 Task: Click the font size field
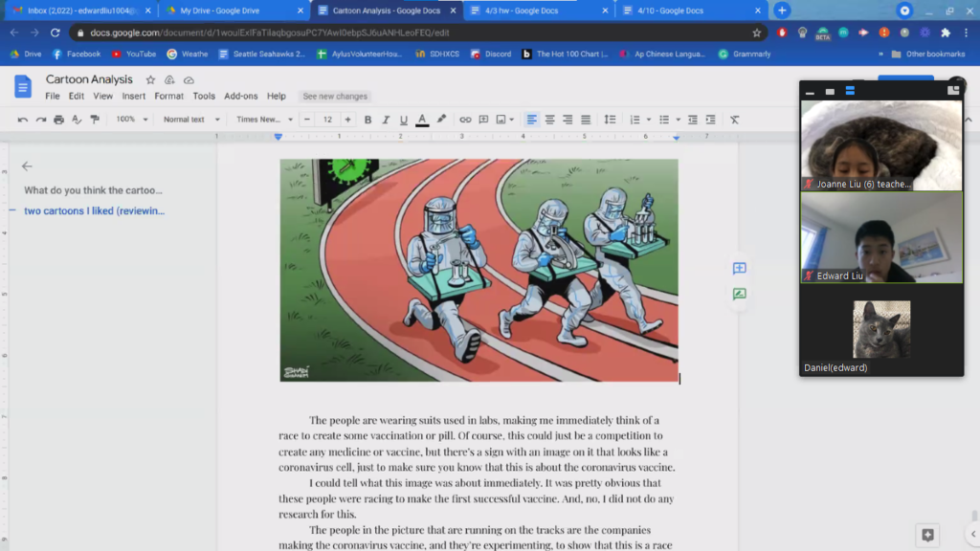pyautogui.click(x=327, y=120)
